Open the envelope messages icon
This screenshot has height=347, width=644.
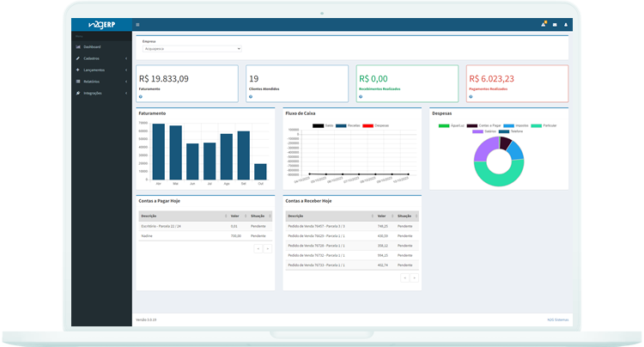click(555, 25)
